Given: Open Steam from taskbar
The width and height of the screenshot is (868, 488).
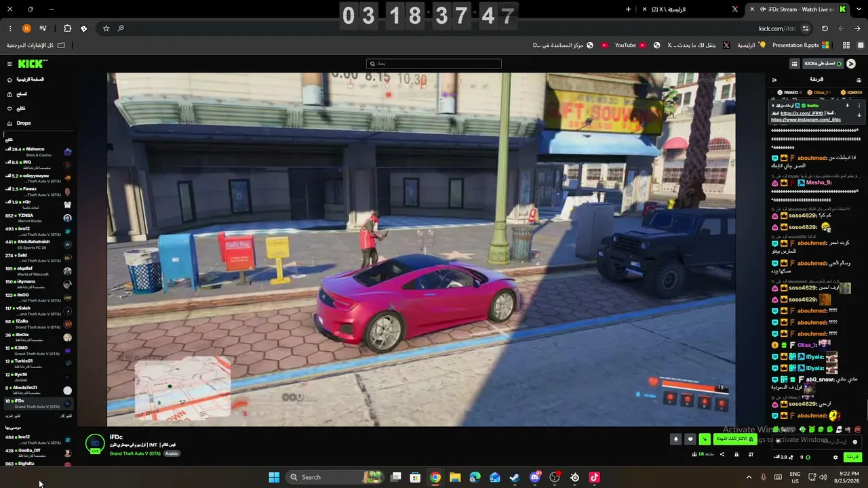Looking at the screenshot, I should (x=515, y=477).
